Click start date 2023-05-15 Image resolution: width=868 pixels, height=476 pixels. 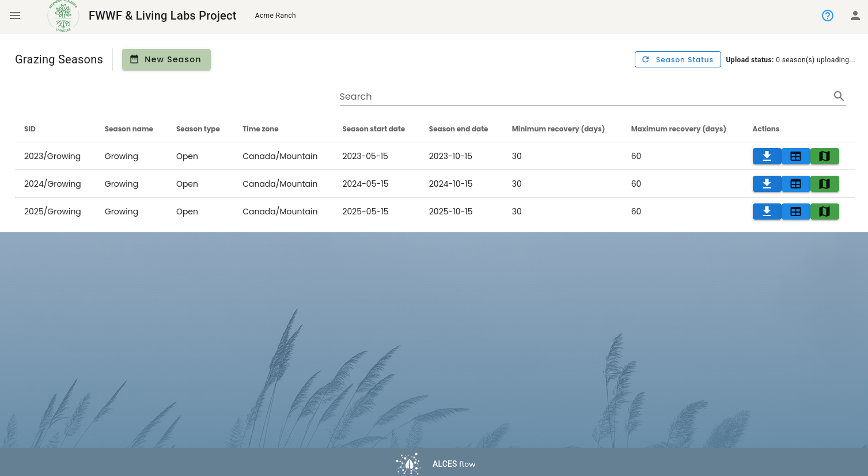point(365,156)
